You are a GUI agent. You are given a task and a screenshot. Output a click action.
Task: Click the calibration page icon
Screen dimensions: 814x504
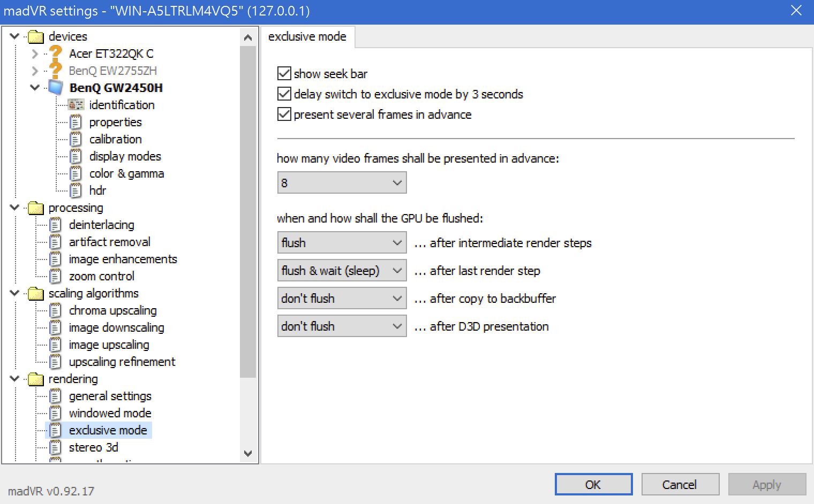pos(76,139)
